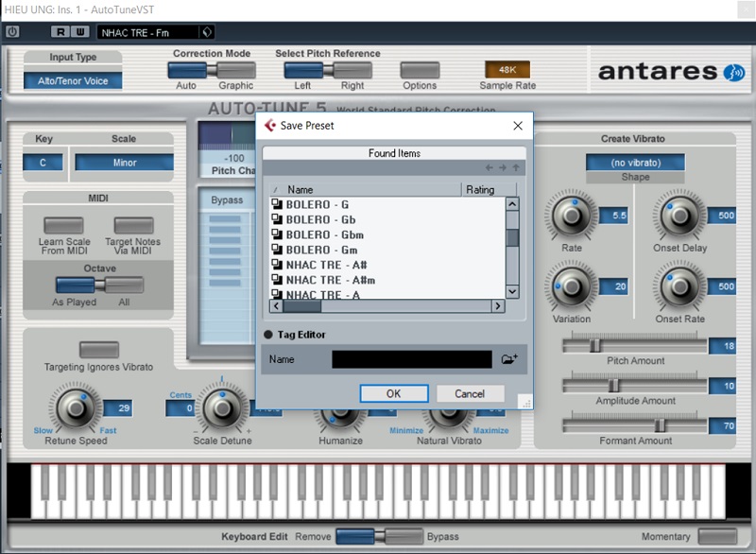This screenshot has width=756, height=554.
Task: Click the plugin bypass power icon top left
Action: pos(11,31)
